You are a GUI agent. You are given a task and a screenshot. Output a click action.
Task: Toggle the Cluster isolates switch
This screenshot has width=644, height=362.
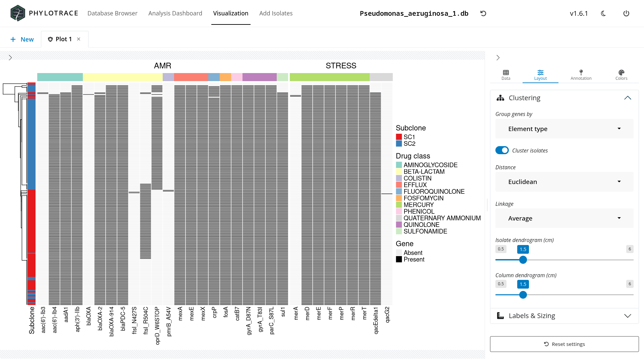(502, 150)
